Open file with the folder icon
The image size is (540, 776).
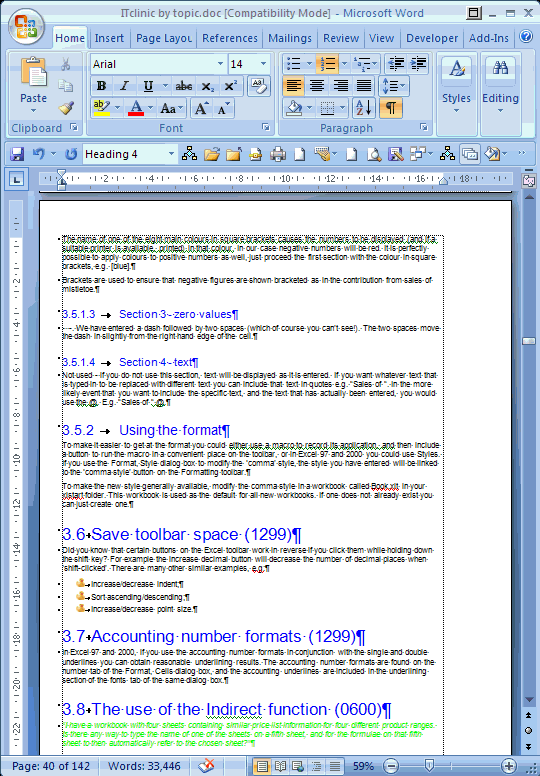tap(211, 154)
